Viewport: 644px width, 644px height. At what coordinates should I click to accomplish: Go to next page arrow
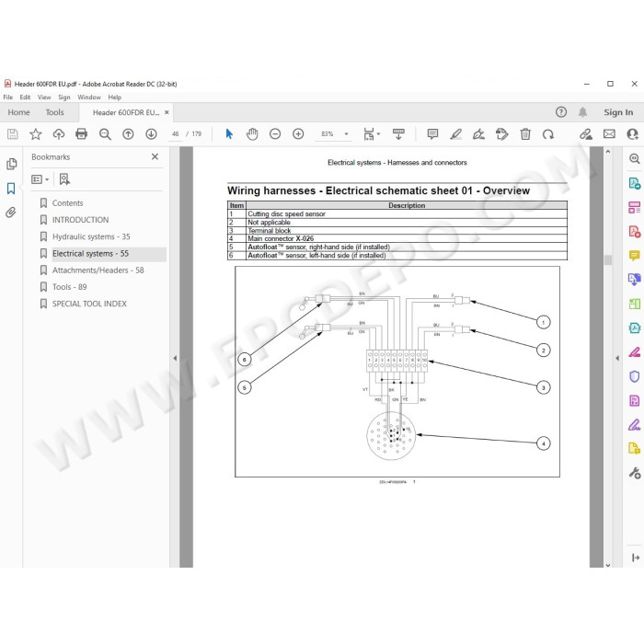point(151,134)
